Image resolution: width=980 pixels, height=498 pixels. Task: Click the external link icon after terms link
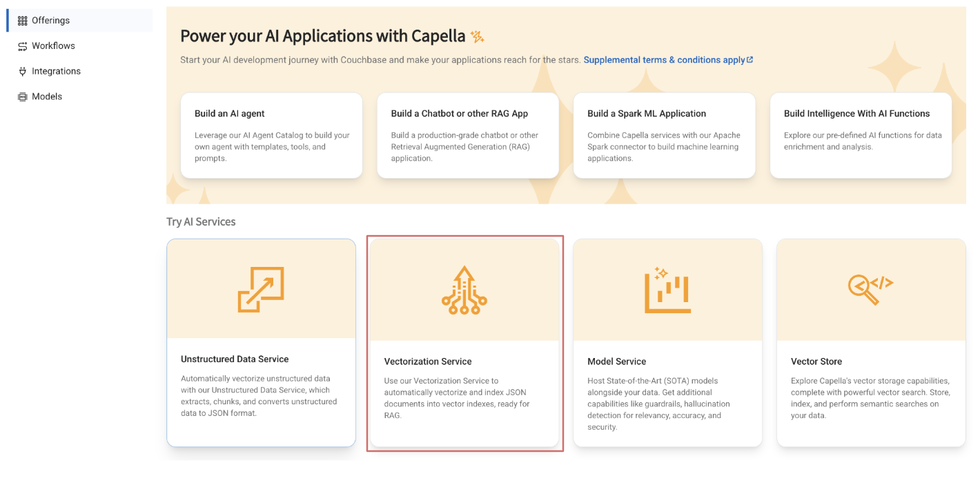point(750,60)
